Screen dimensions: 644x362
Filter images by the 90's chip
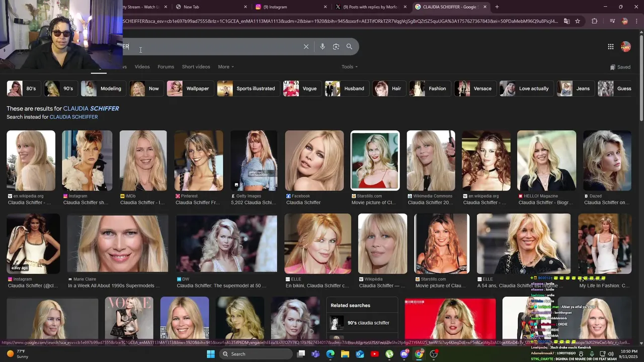click(x=60, y=88)
